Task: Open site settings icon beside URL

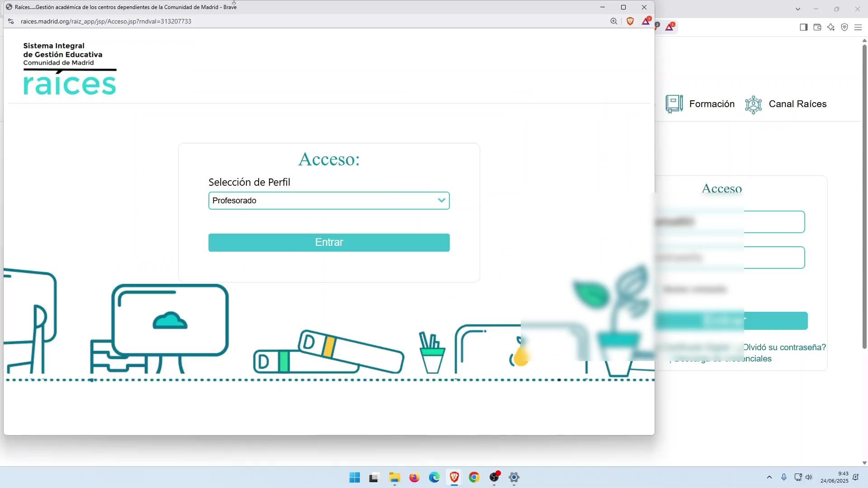Action: click(x=11, y=21)
